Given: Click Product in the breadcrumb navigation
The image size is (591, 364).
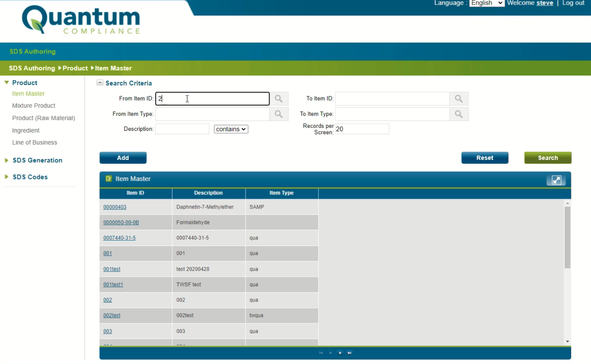Looking at the screenshot, I should (x=75, y=68).
